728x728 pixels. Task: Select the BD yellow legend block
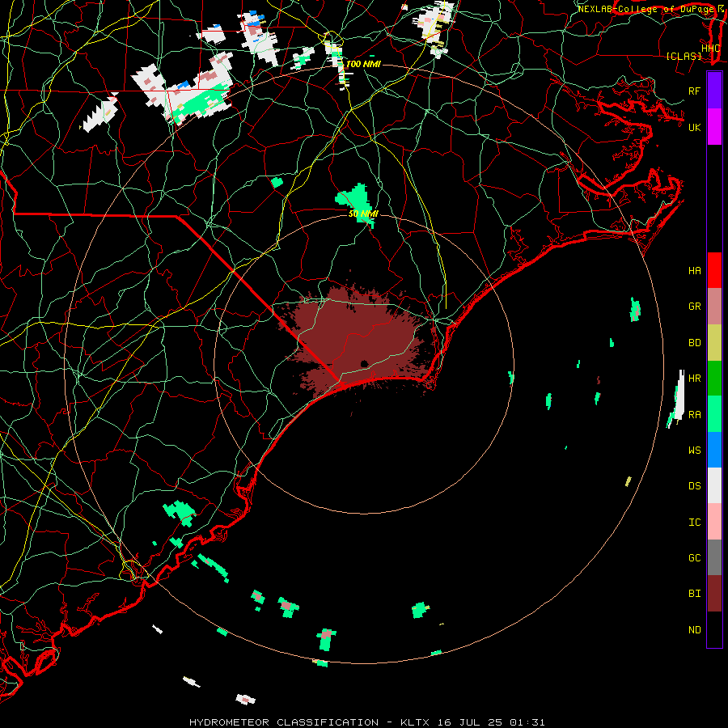(x=714, y=342)
